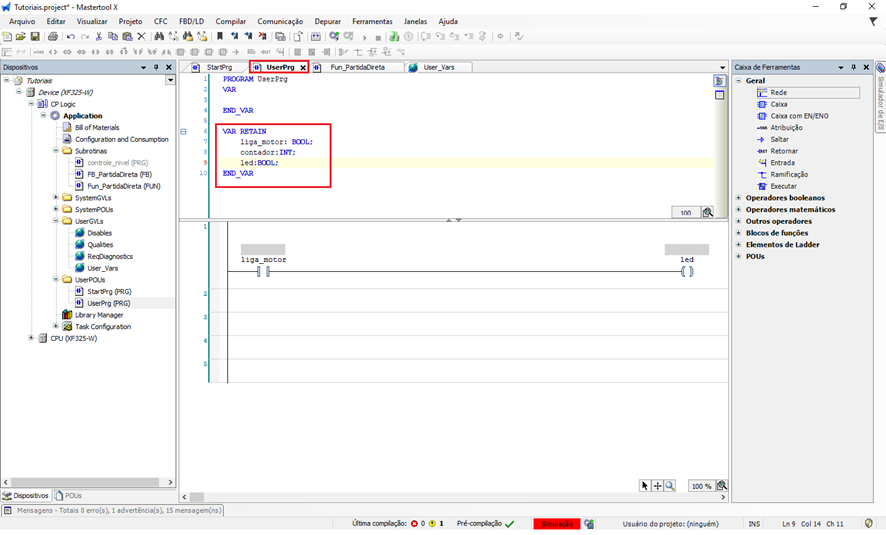Open the Compilar menu
The image size is (886, 535).
(x=230, y=21)
